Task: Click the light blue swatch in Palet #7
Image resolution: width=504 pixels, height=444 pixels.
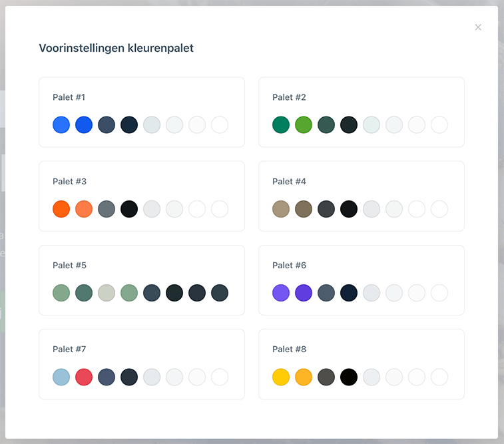Action: [x=61, y=377]
